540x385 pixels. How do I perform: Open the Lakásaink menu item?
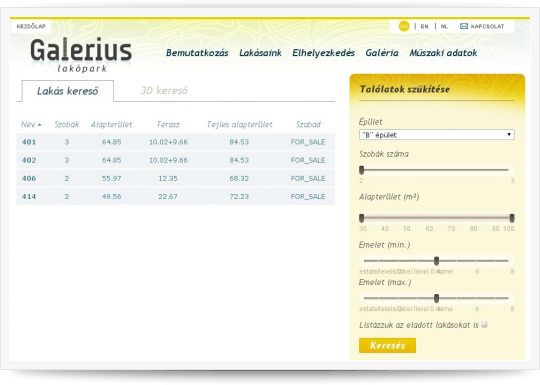pos(260,53)
